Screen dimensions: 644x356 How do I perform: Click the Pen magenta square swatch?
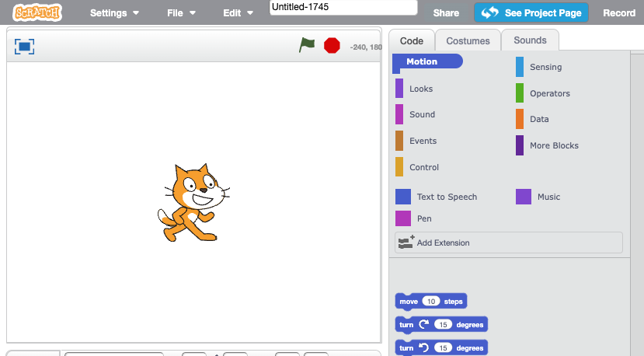point(403,218)
